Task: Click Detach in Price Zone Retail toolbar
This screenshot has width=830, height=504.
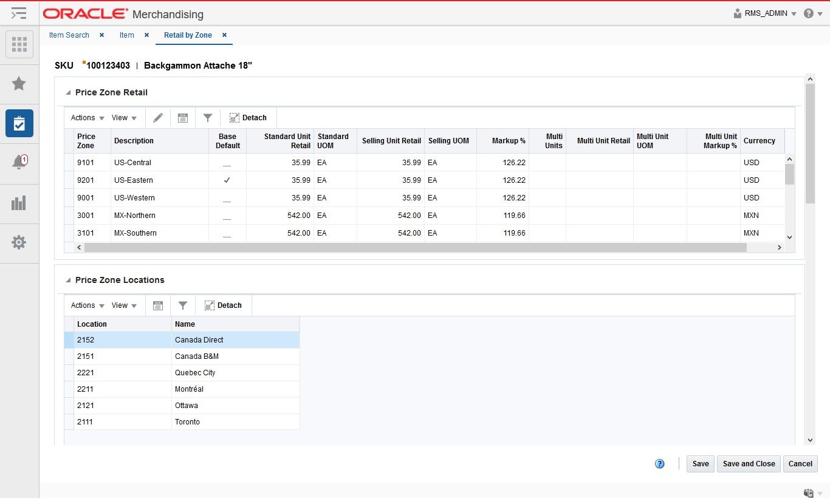Action: (x=248, y=118)
